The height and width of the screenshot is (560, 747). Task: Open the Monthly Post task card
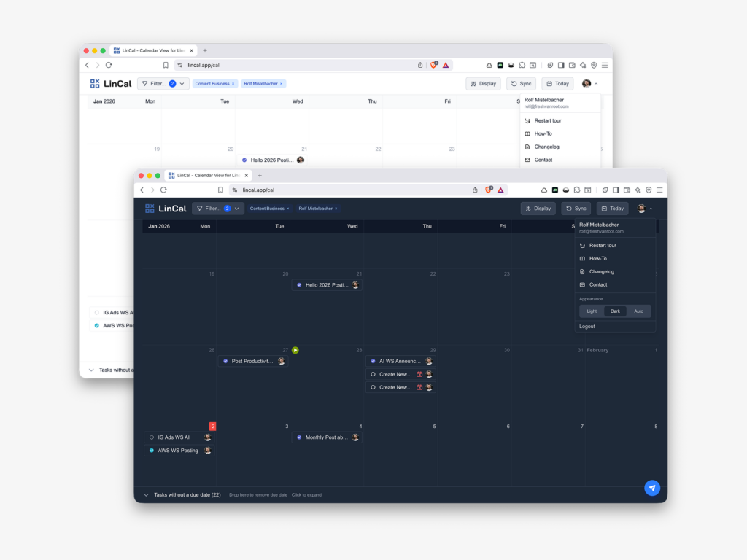click(326, 437)
